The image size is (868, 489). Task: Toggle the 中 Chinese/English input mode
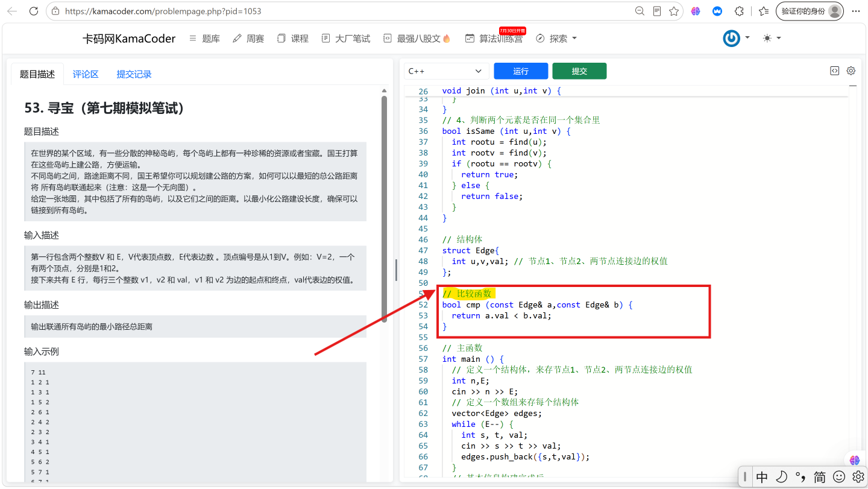[762, 477]
